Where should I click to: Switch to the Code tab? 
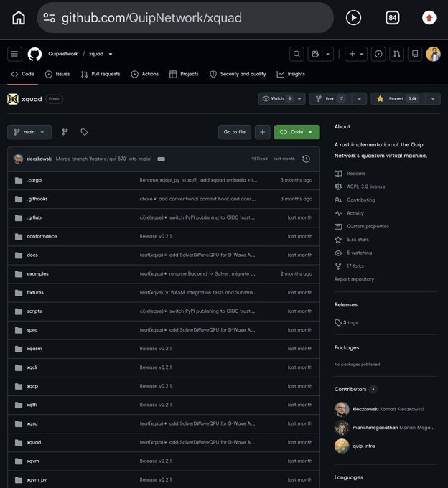pos(22,74)
